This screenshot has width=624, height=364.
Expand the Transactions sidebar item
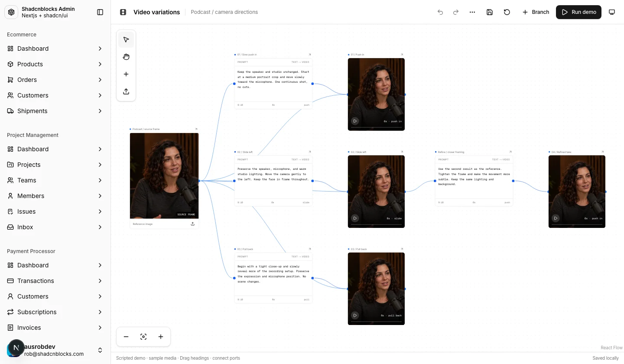(55, 281)
